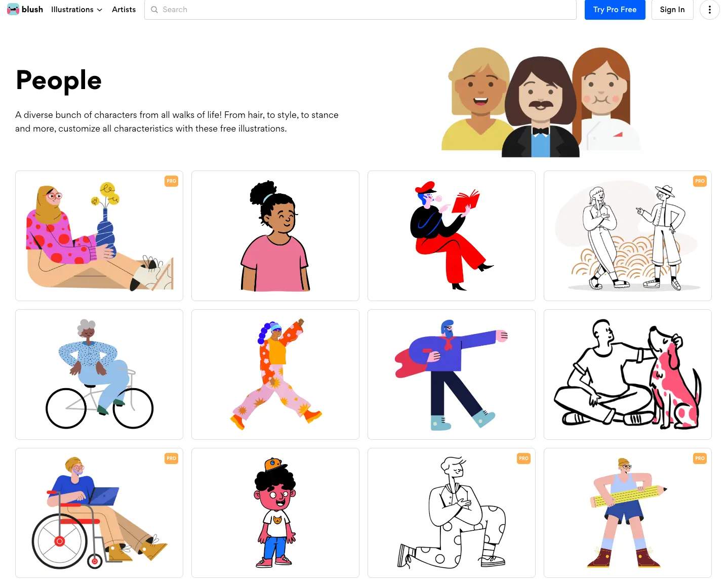Click the three-person People header illustration
Viewport: 728px width, 585px height.
[541, 102]
